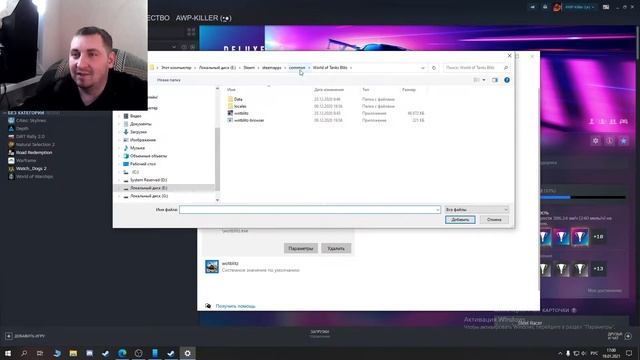
Task: Click the Параметры button
Action: [x=301, y=248]
